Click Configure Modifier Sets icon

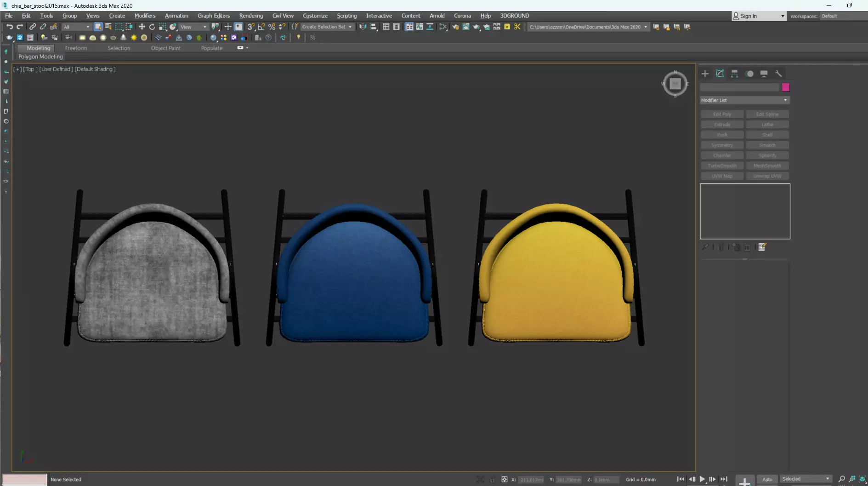762,247
